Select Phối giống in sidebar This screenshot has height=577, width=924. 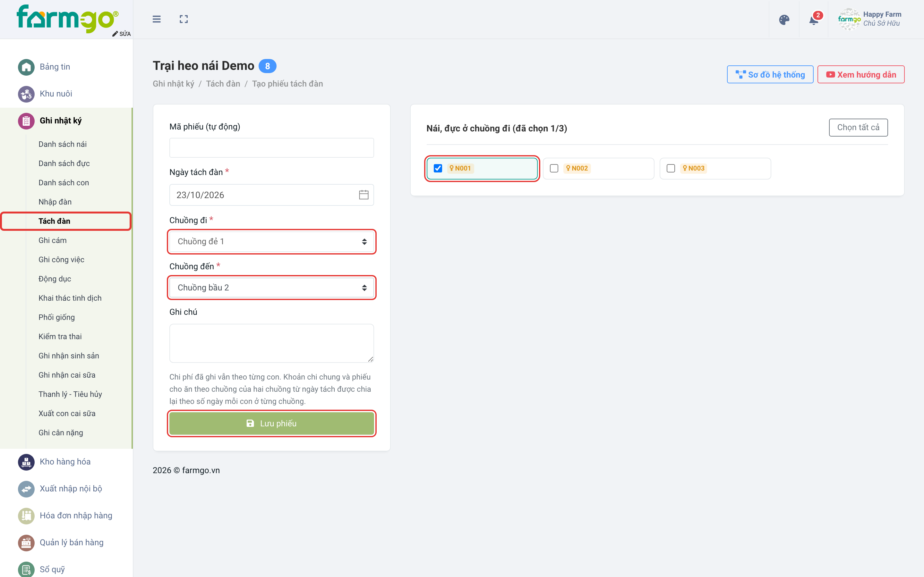(x=56, y=317)
